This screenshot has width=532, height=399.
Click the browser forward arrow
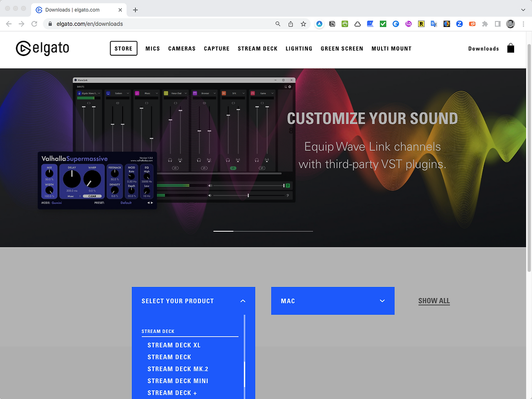(22, 24)
